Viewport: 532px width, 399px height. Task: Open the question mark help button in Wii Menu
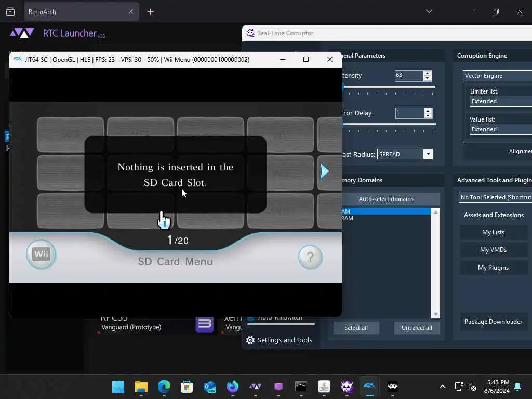tap(310, 257)
